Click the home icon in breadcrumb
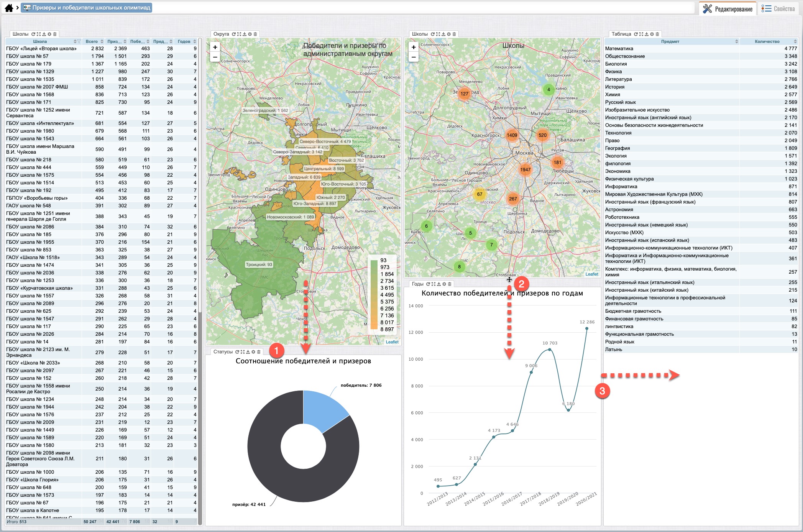803x532 pixels. click(9, 8)
